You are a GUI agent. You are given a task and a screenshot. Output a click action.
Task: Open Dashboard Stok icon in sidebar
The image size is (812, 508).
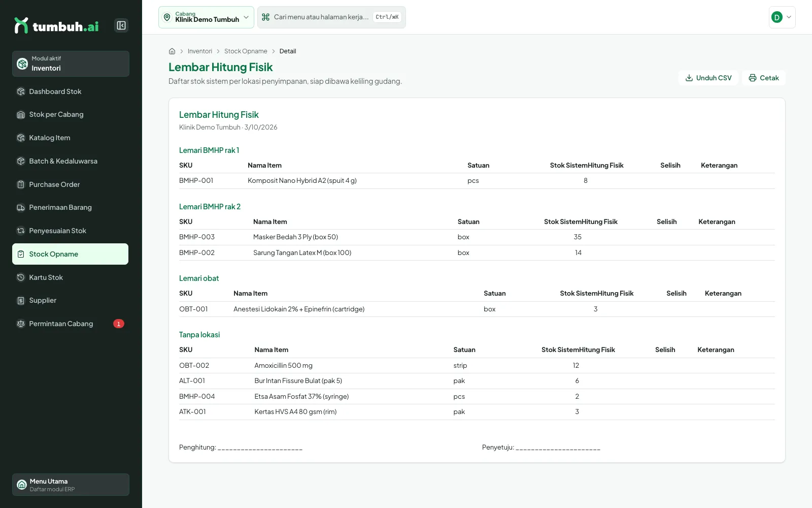tap(21, 91)
